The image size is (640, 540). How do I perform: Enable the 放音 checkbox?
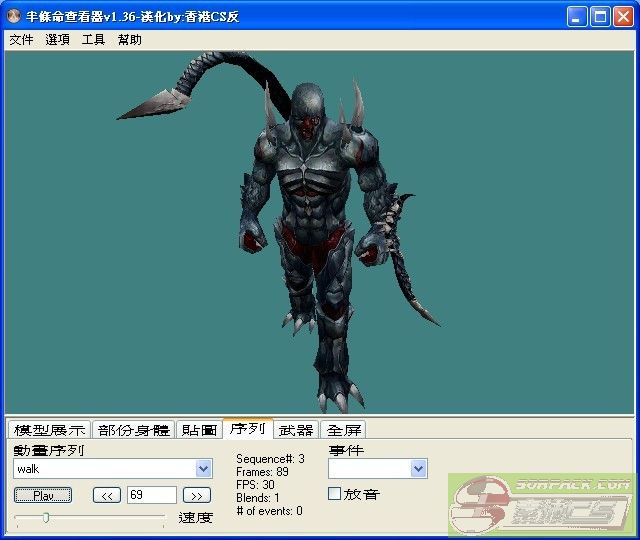335,494
